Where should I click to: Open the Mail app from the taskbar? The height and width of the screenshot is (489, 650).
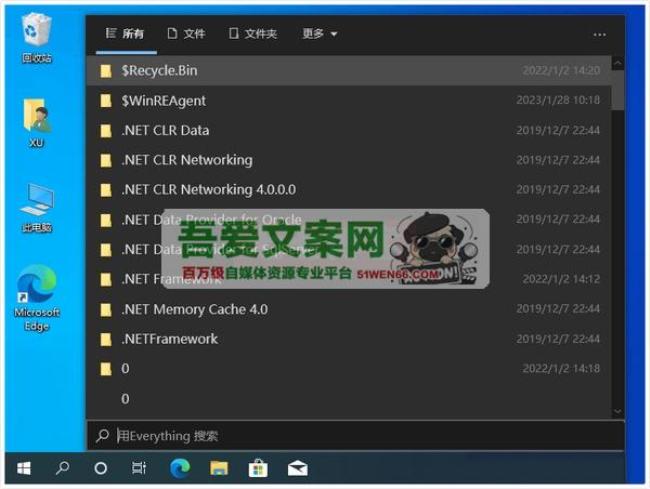tap(297, 468)
